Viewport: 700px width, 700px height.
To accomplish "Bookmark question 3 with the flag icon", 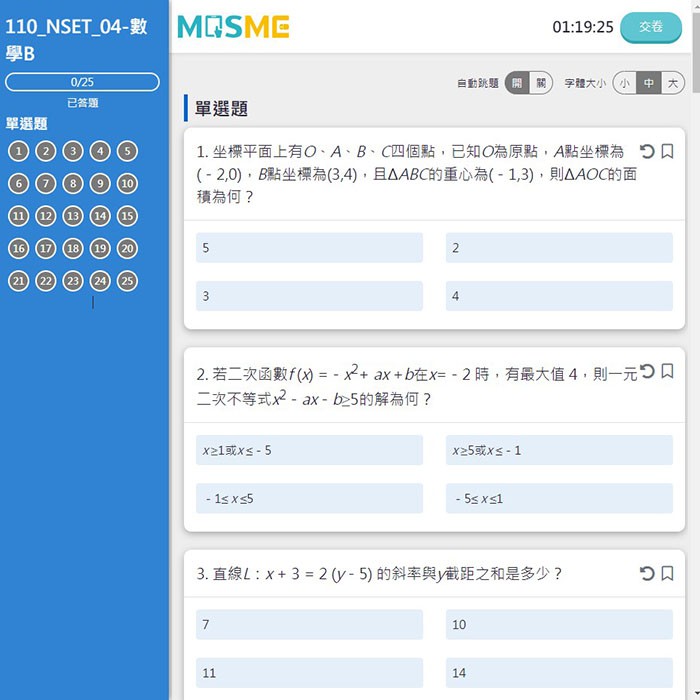I will pos(668,573).
